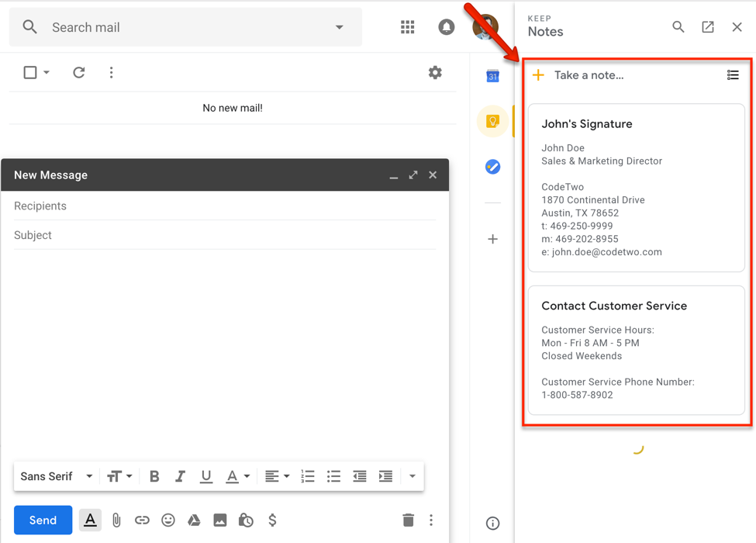Send the new message
This screenshot has height=543, width=756.
43,521
